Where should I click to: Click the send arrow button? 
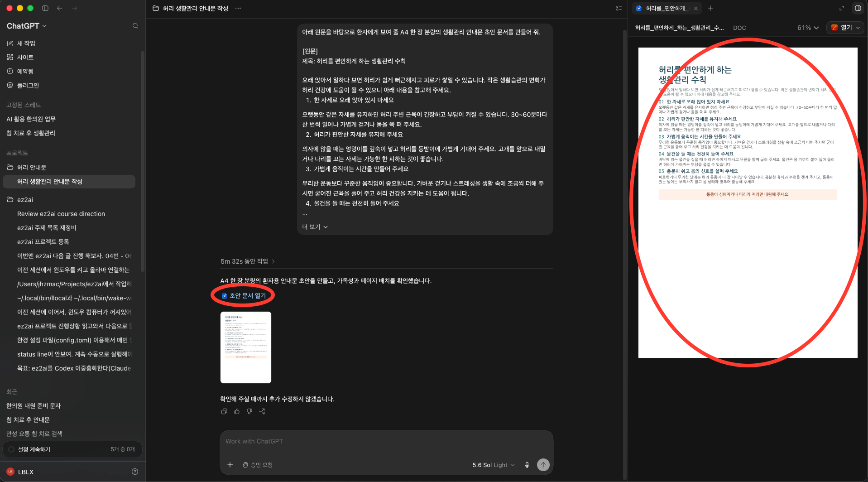coord(543,465)
